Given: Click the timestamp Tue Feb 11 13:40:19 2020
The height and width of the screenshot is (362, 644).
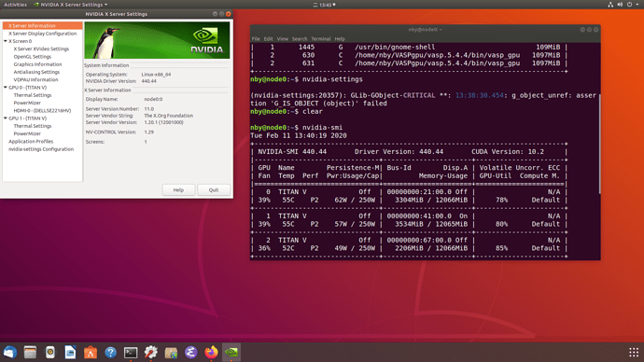Looking at the screenshot, I should [x=299, y=135].
